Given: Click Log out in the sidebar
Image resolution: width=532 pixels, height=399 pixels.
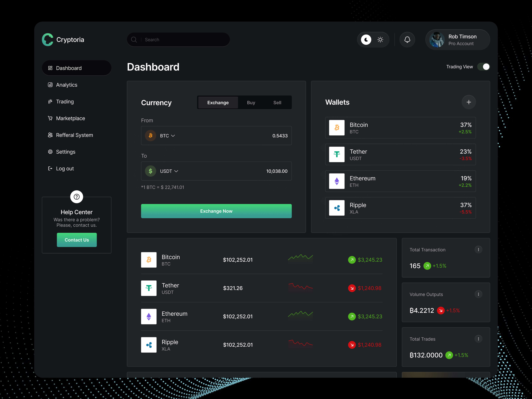Looking at the screenshot, I should coord(61,169).
